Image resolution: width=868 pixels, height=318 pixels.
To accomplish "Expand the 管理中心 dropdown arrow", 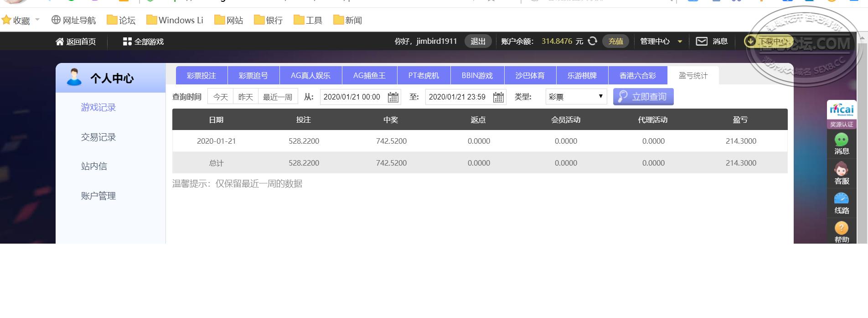I will pyautogui.click(x=680, y=42).
